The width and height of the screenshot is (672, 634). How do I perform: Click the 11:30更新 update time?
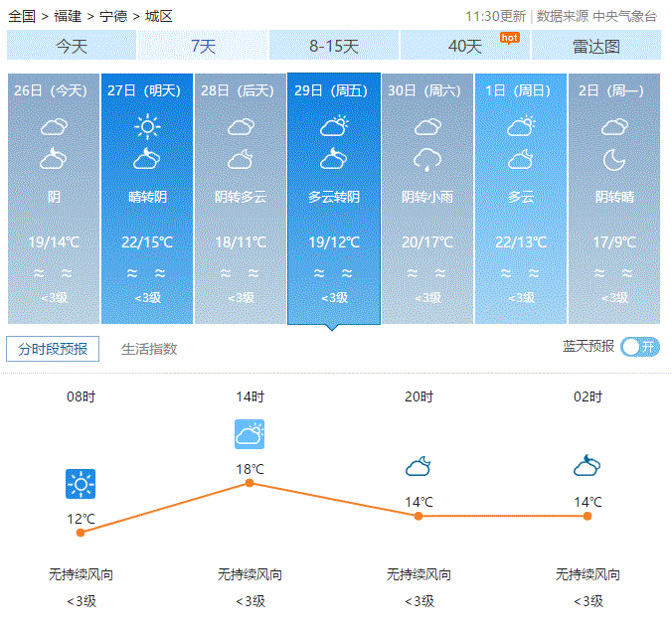tap(495, 16)
